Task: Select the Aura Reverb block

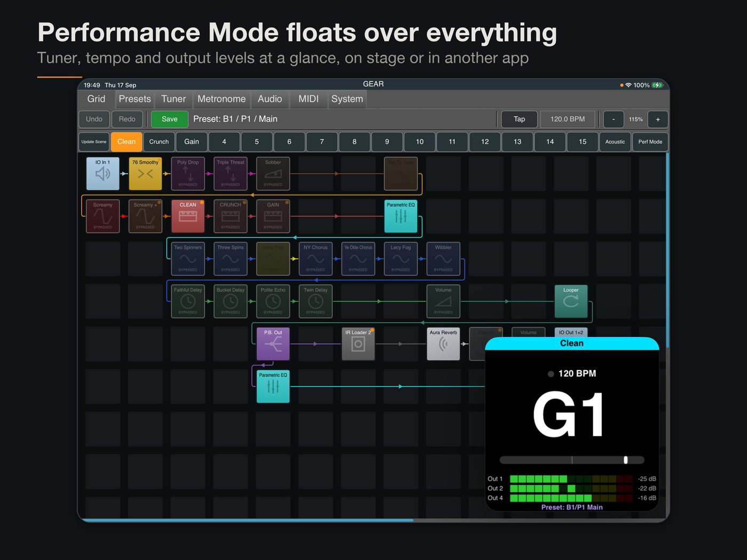Action: [x=443, y=344]
